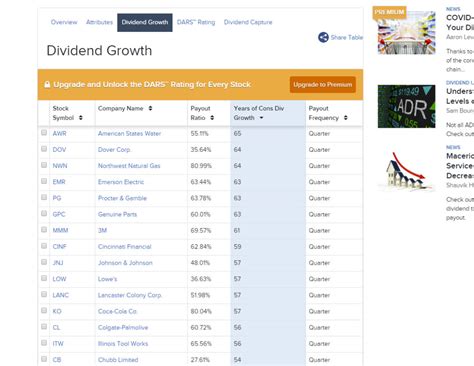Image resolution: width=474 pixels, height=366 pixels.
Task: Click the MMM stock symbol link
Action: point(60,230)
